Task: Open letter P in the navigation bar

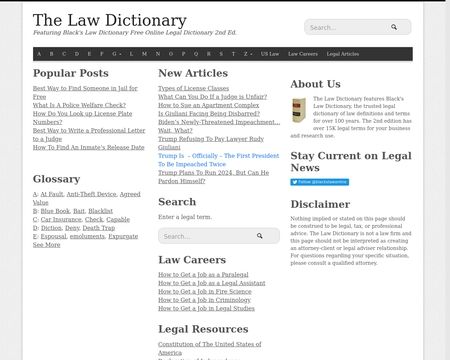Action: click(x=183, y=54)
